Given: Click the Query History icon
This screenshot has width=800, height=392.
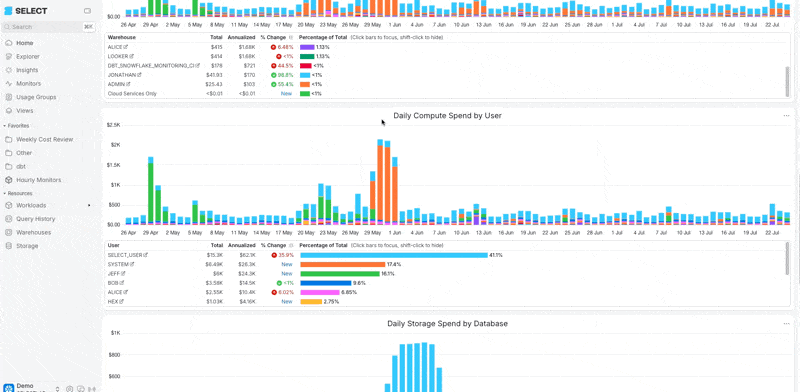Looking at the screenshot, I should coord(8,218).
